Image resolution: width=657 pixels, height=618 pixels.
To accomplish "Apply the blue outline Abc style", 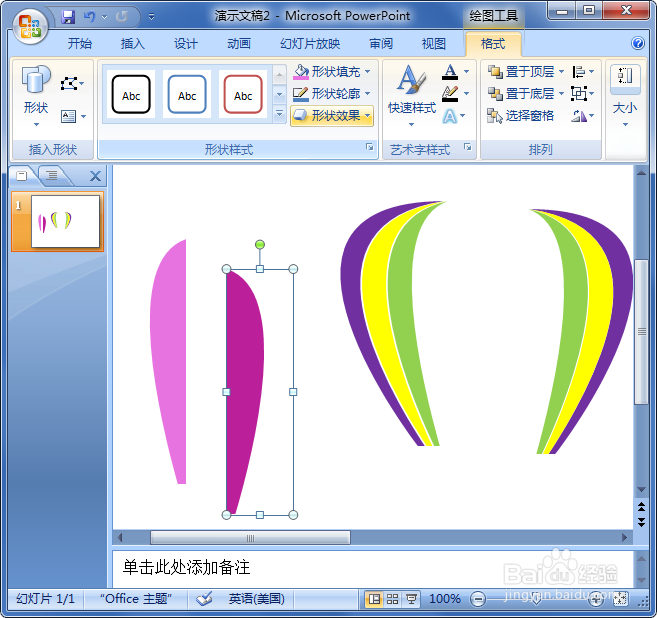I will (x=187, y=94).
